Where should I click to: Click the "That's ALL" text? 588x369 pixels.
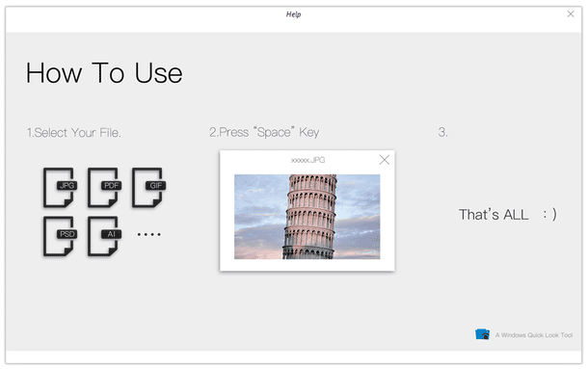tap(494, 215)
